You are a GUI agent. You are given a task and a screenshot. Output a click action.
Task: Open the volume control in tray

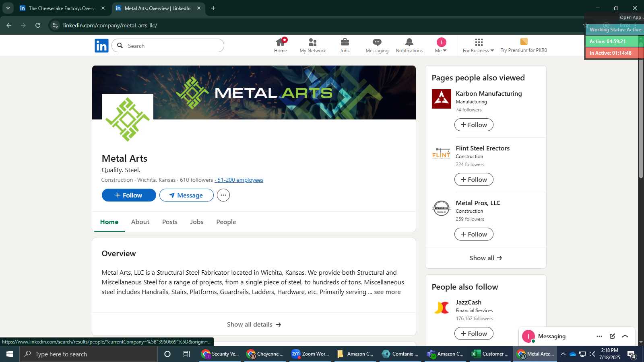[x=592, y=354]
